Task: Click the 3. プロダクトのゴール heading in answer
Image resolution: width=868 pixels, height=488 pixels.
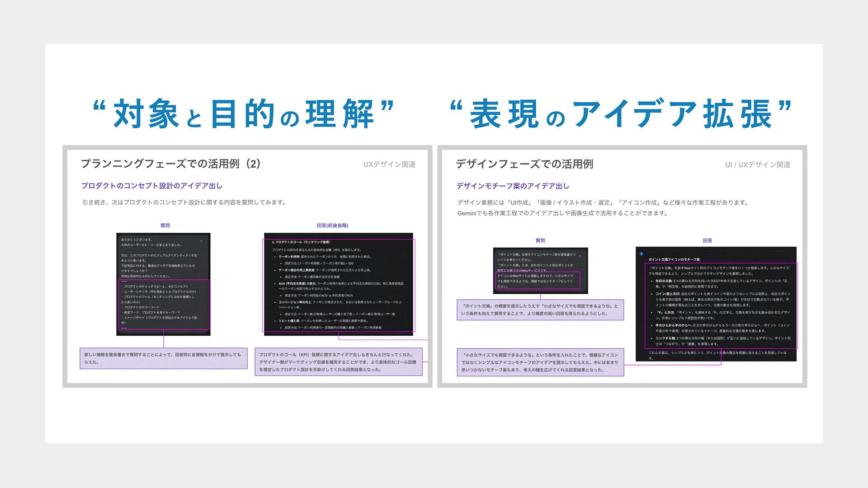Action: [x=301, y=242]
